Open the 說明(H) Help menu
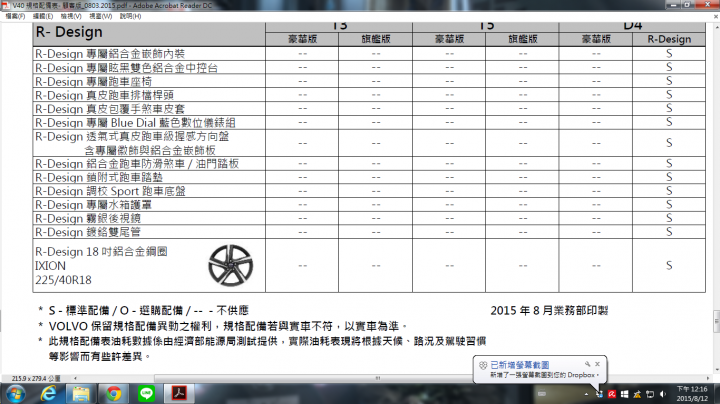720x404 pixels. pos(130,16)
